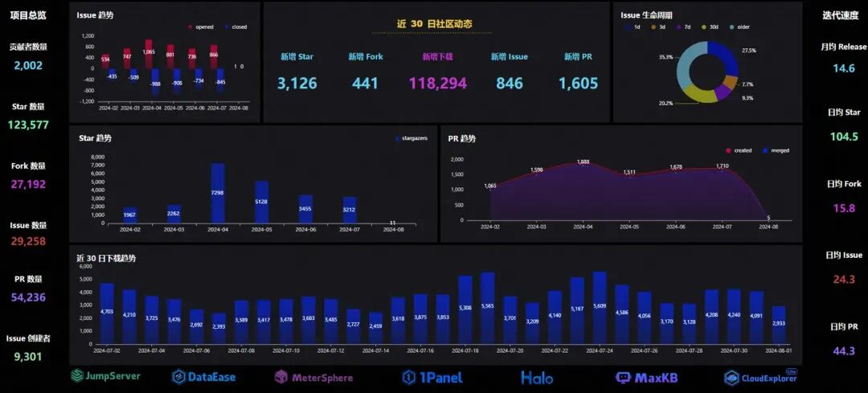Toggle the 1d legend item
The width and height of the screenshot is (868, 393).
tap(633, 27)
